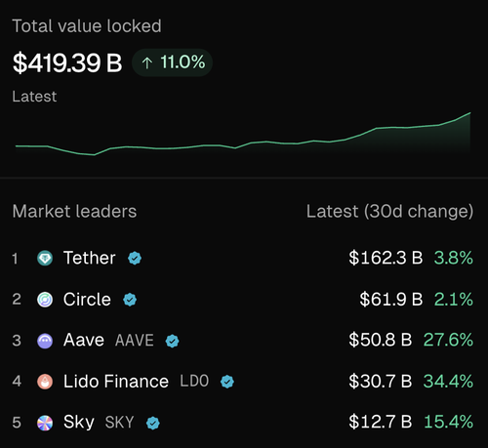Click the Market leaders heading
Screen dimensions: 488x448
pos(74,212)
